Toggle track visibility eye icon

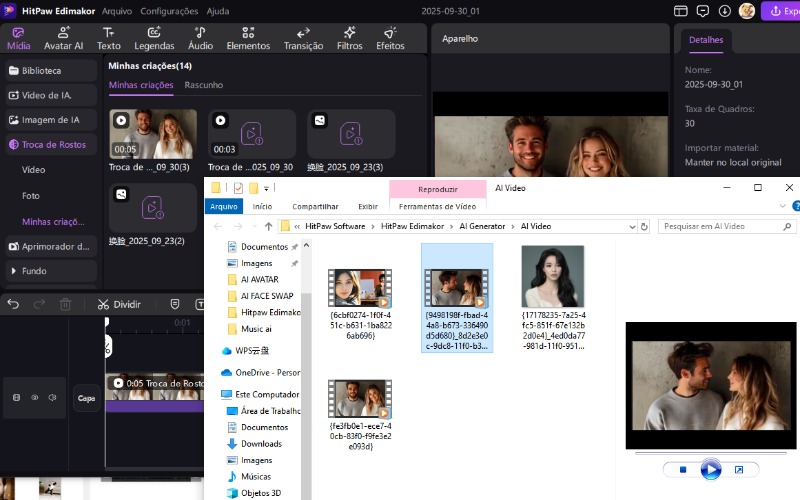[34, 397]
